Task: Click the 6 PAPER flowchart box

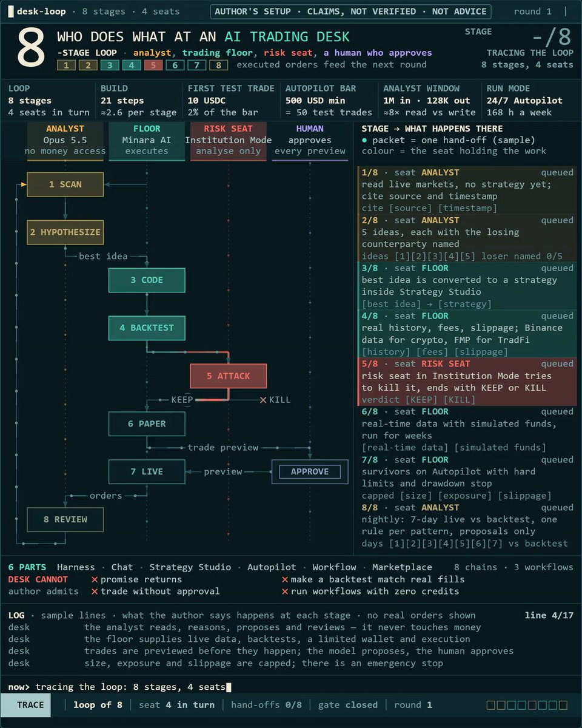Action: click(147, 424)
